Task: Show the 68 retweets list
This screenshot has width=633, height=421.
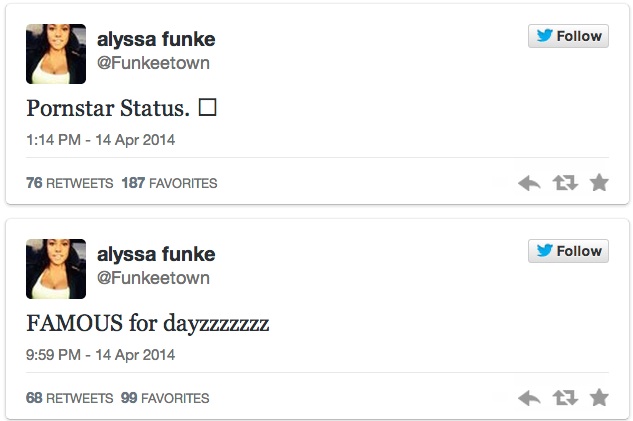Action: click(69, 398)
